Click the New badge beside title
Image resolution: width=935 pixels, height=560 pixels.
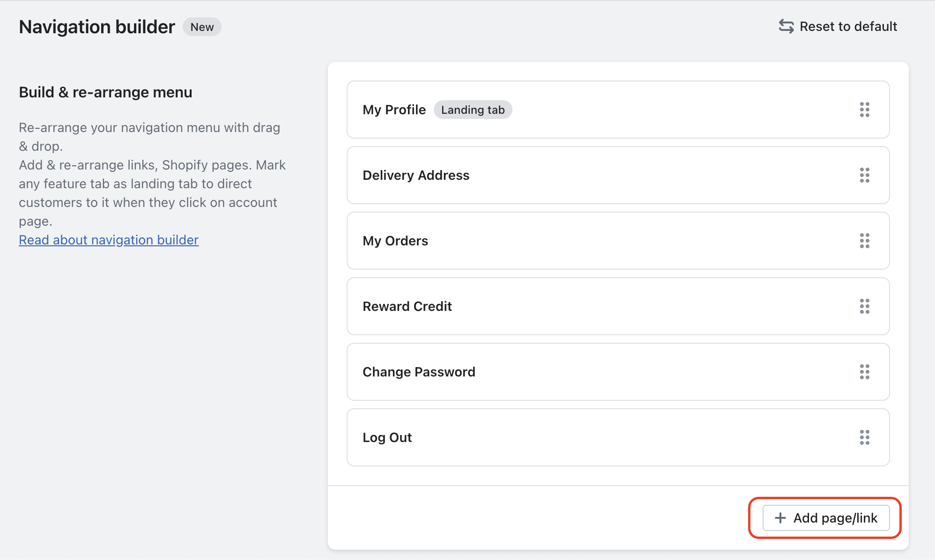click(202, 27)
